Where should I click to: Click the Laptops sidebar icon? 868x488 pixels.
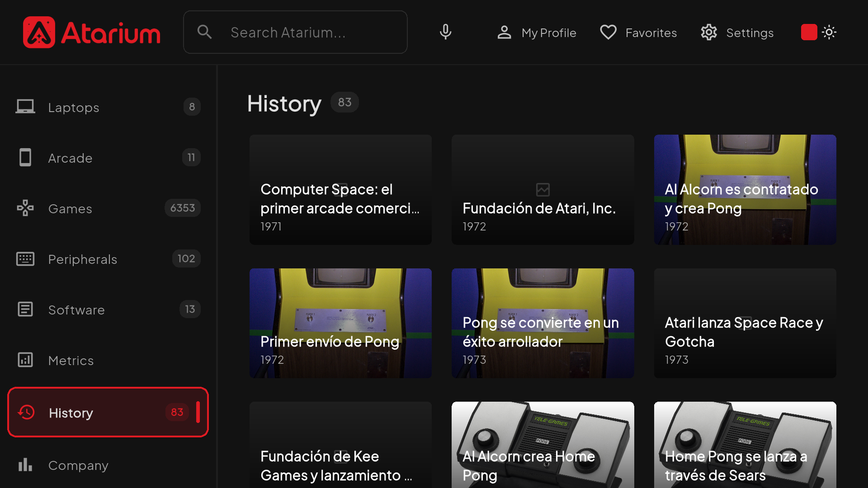click(x=25, y=107)
